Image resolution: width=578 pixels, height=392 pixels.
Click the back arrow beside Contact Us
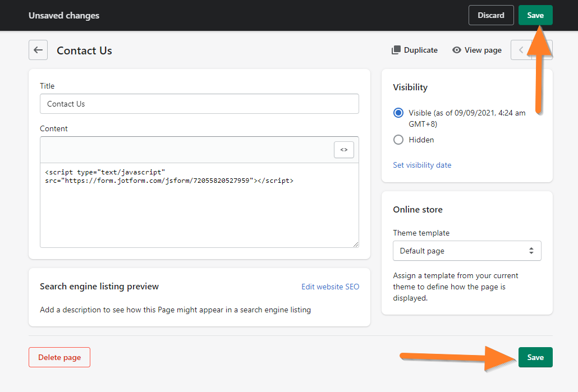tap(38, 50)
